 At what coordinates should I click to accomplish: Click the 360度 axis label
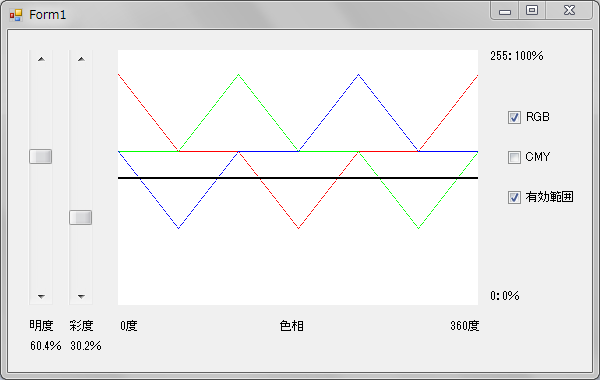[465, 326]
